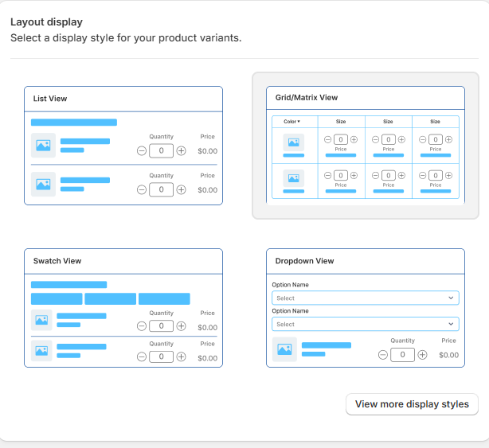Click plus icon in List View first row
Image resolution: width=489 pixels, height=448 pixels.
pos(182,150)
